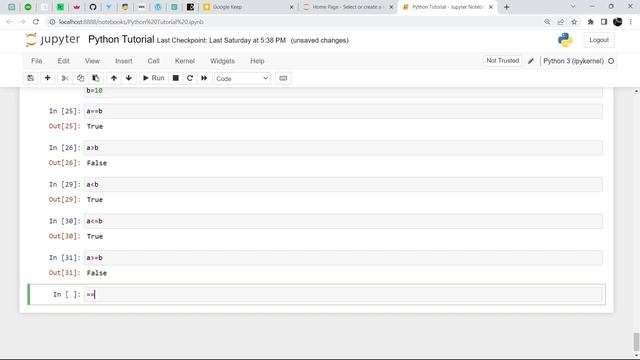
Task: Open the View menu
Action: pos(92,61)
